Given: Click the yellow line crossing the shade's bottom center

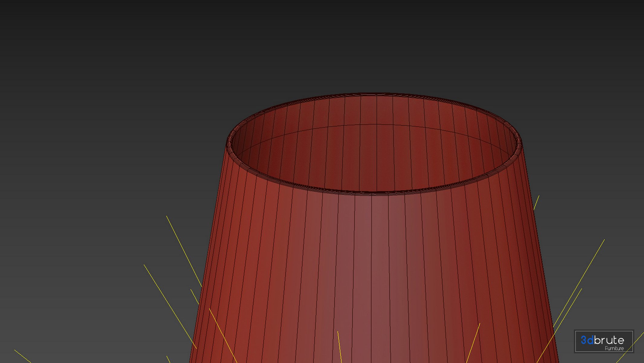Looking at the screenshot, I should point(339,346).
